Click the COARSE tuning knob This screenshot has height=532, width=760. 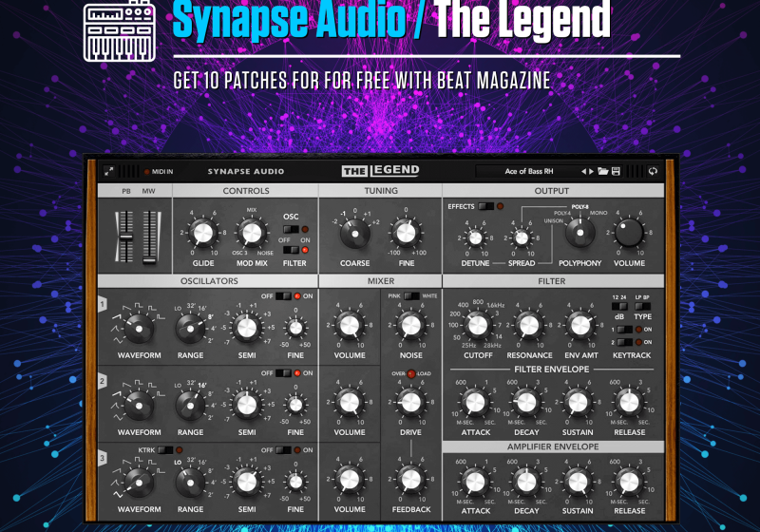pos(354,234)
